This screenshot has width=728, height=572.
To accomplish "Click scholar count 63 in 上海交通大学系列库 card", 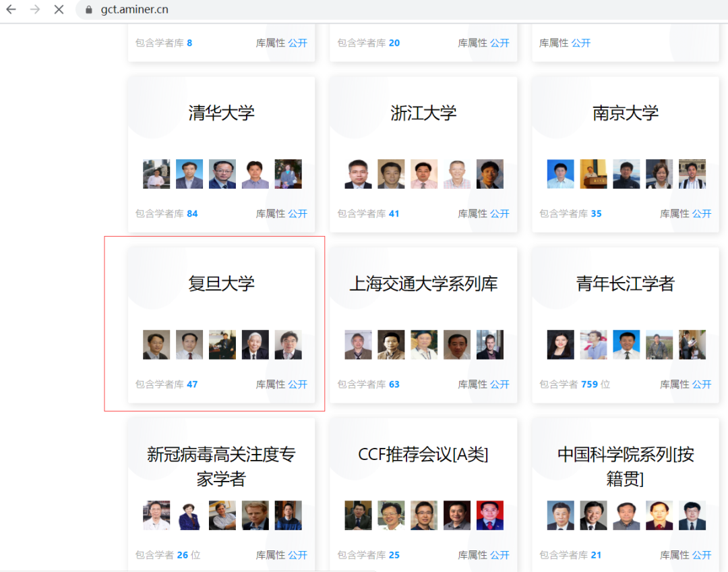I will (394, 384).
